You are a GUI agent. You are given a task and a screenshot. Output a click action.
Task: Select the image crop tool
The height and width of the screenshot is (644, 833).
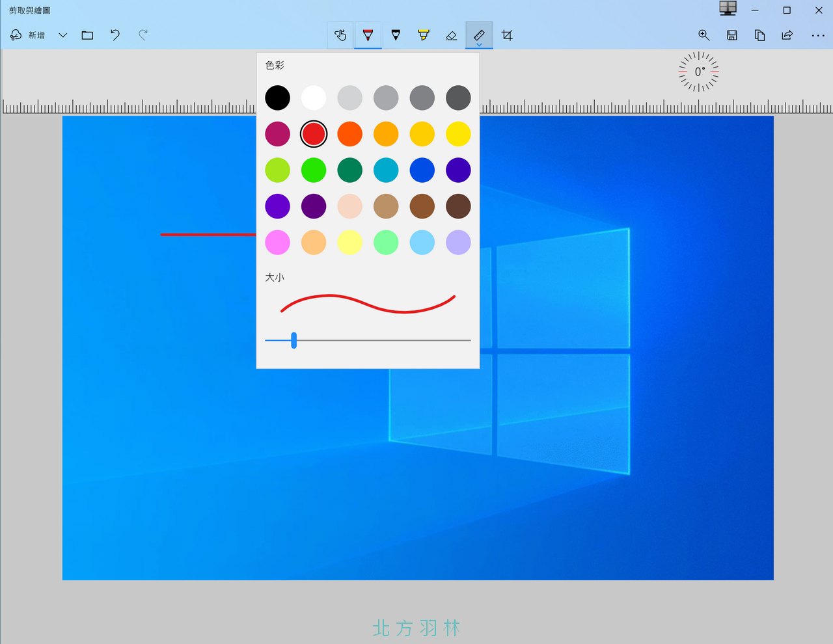tap(507, 35)
